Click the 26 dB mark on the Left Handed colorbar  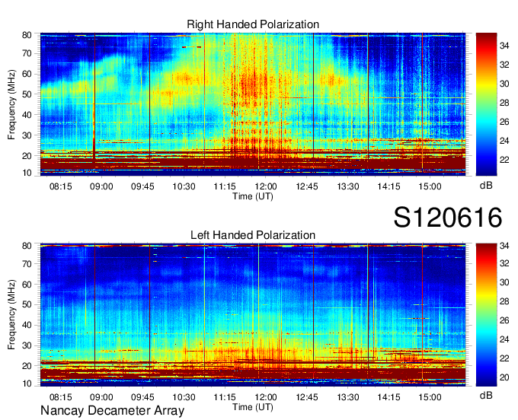point(504,320)
